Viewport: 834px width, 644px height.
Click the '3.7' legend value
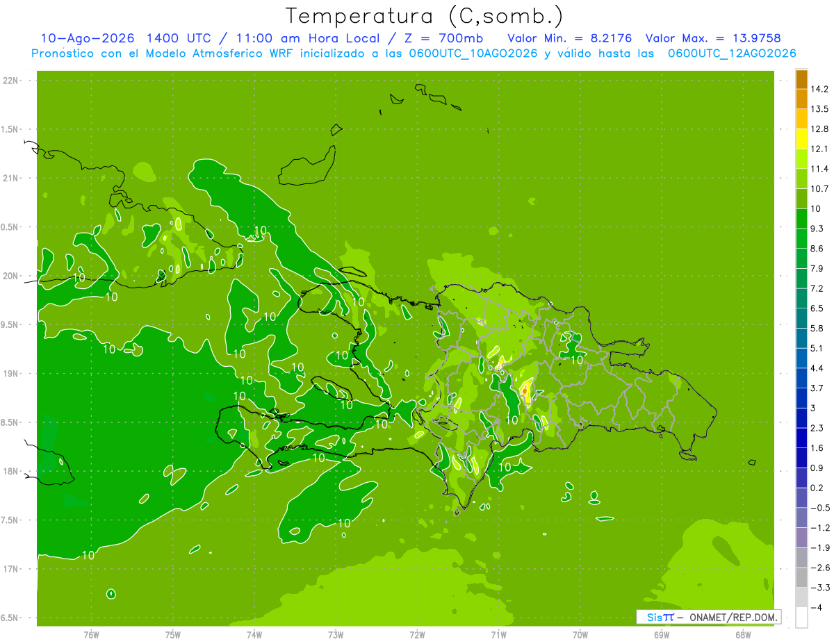817,388
